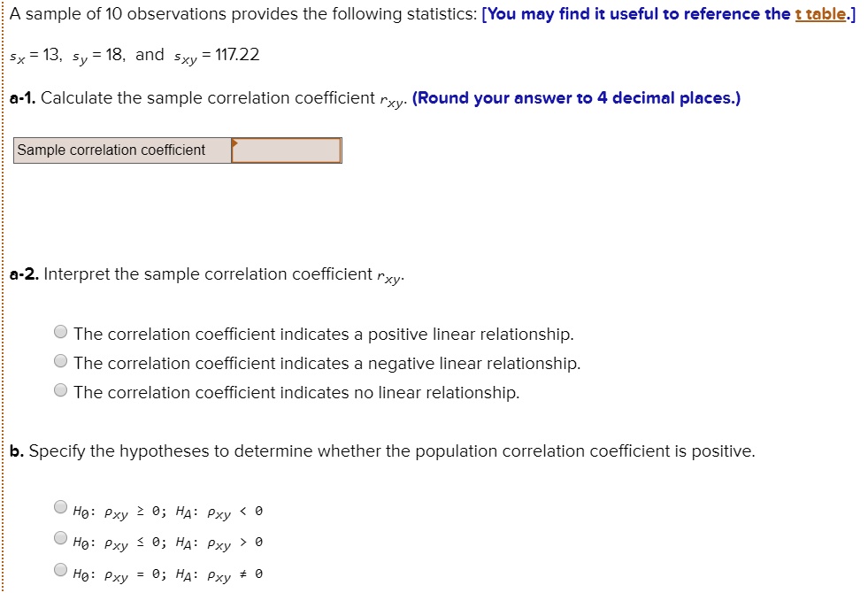
Task: Follow the t table reference link
Action: point(821,13)
